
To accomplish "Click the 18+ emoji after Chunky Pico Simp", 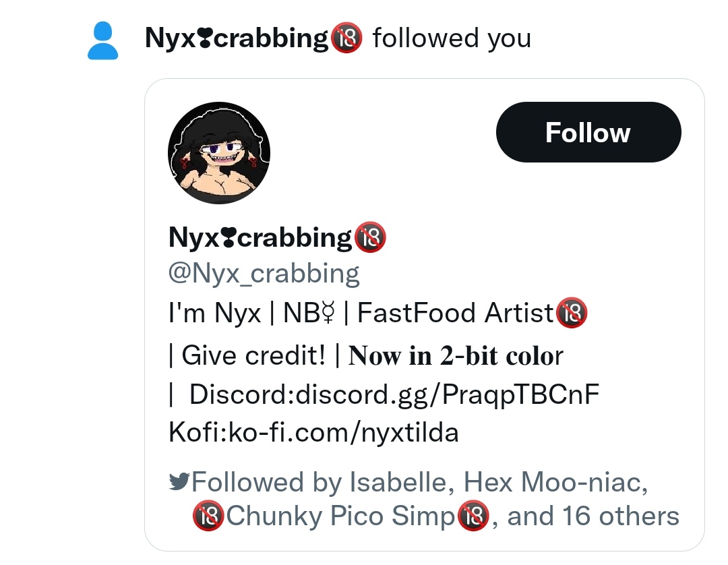I will [474, 516].
